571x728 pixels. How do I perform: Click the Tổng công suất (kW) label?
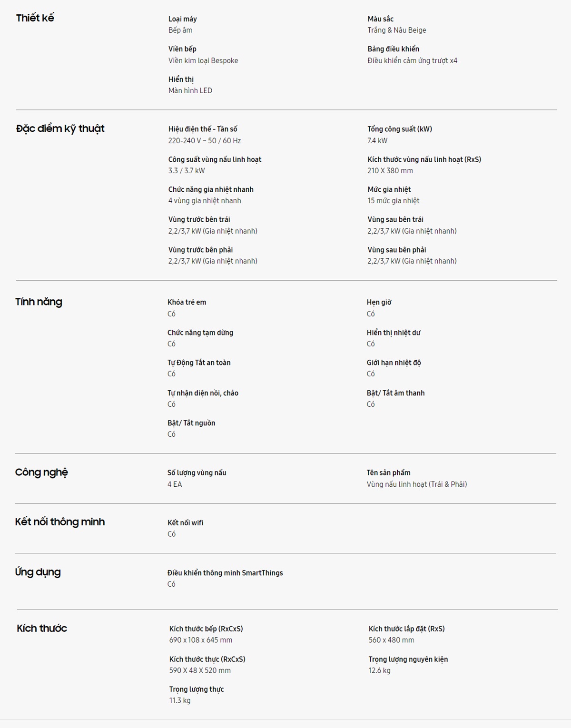[x=399, y=129]
